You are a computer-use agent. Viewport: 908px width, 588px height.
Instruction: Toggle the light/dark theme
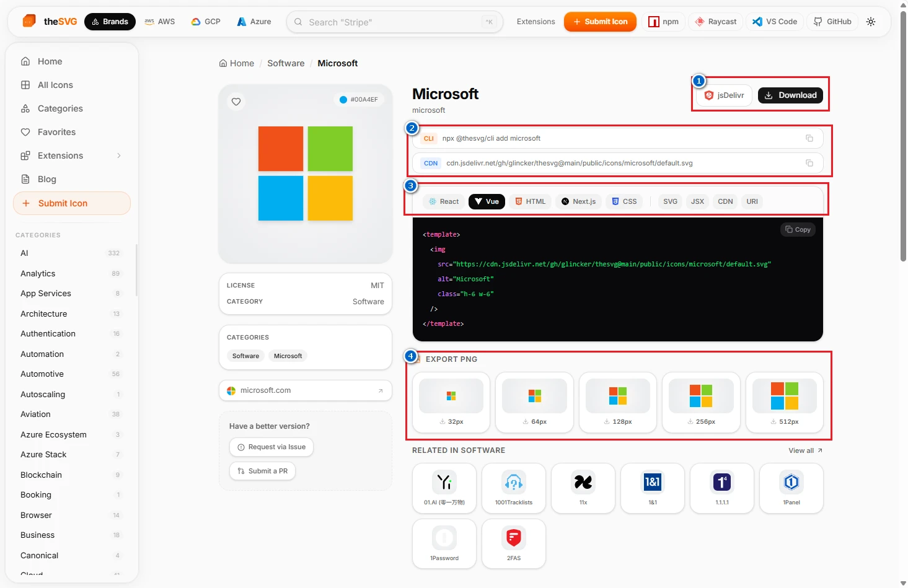[x=871, y=22]
